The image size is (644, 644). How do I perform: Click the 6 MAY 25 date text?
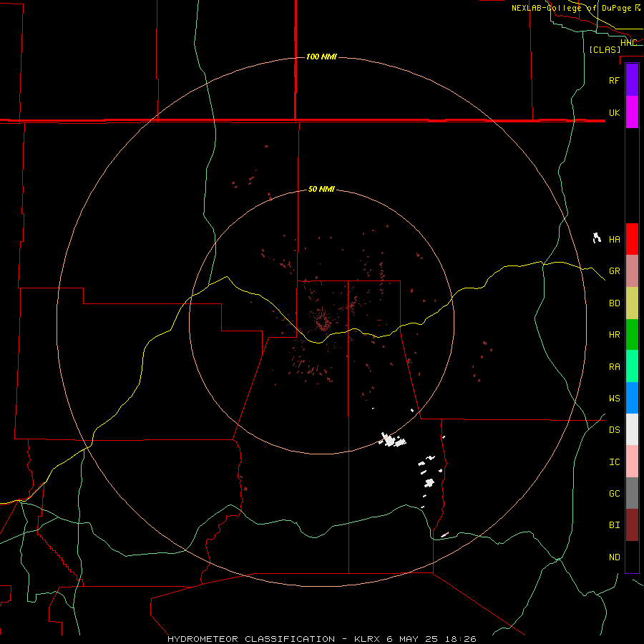point(414,639)
